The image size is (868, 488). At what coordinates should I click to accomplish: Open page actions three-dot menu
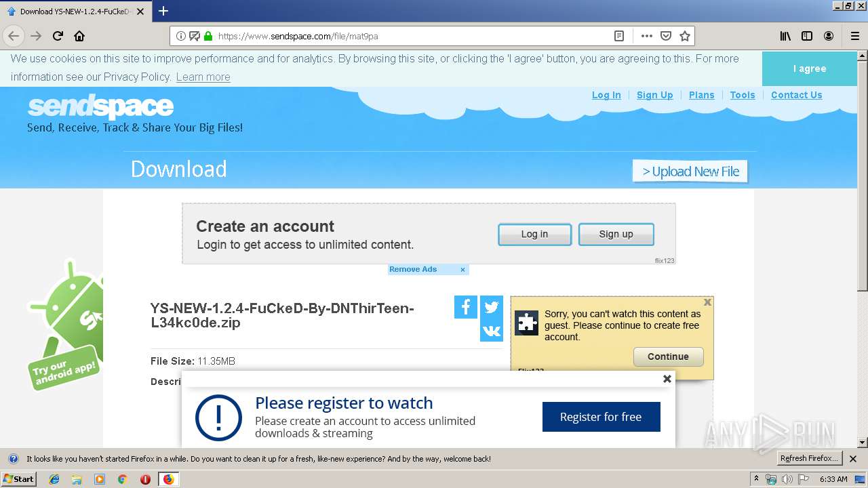pyautogui.click(x=647, y=36)
